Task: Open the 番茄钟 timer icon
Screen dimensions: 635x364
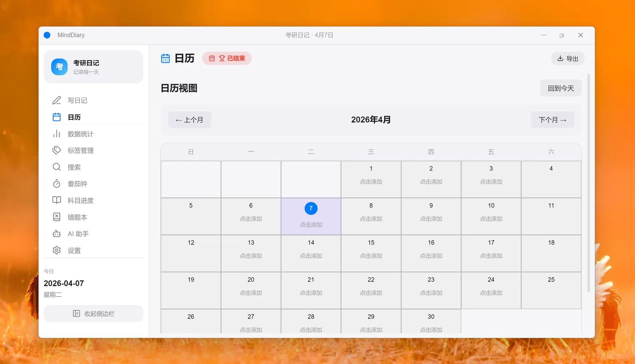Action: click(x=56, y=184)
